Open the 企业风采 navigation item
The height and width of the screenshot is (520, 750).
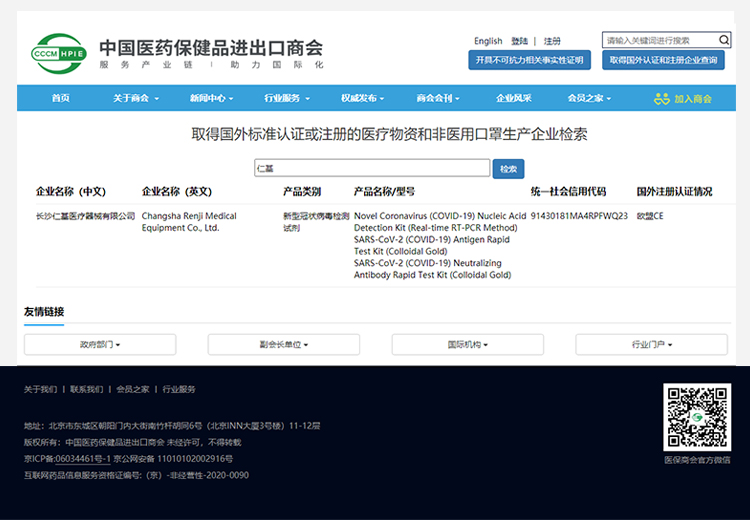click(x=514, y=99)
